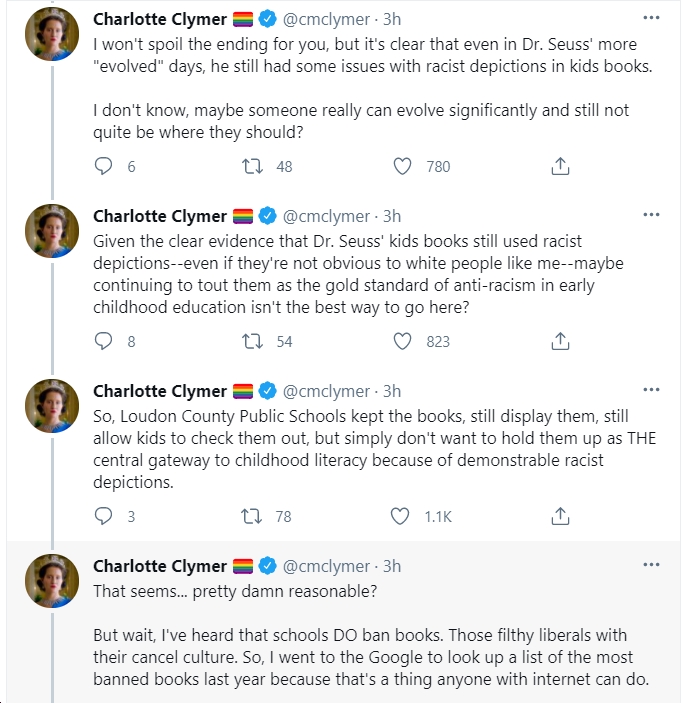Reply to the tweet with 6 comments

[103, 166]
